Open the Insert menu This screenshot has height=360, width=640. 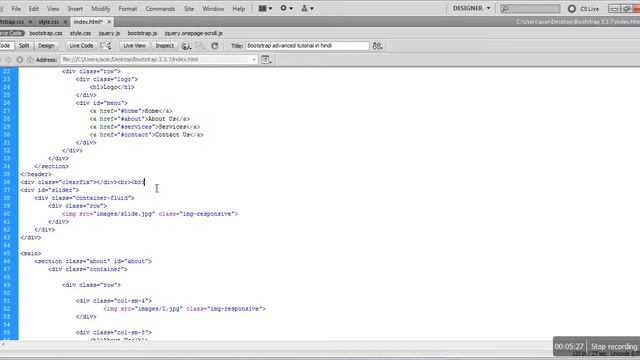click(75, 9)
